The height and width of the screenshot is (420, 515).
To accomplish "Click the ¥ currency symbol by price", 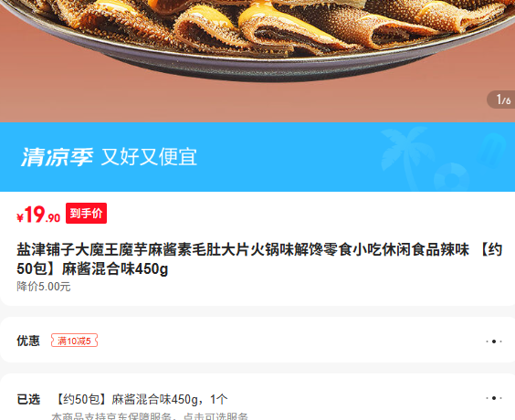I will [x=20, y=217].
